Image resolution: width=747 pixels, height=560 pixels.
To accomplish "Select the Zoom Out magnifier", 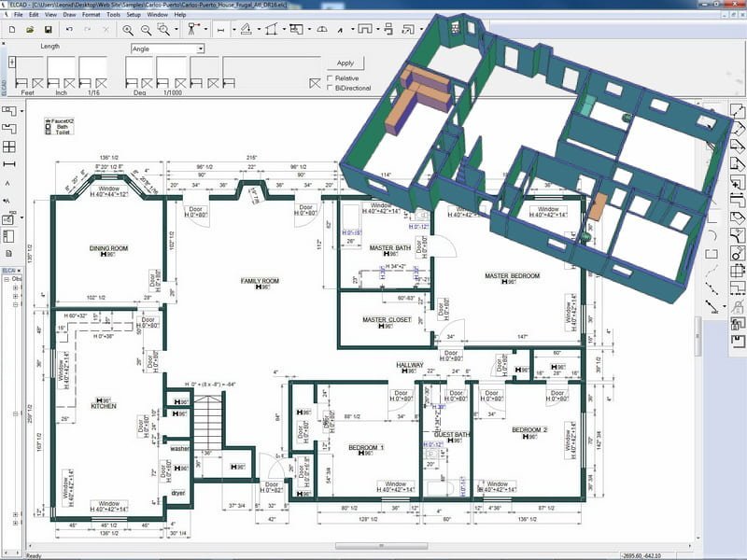I will (x=146, y=30).
